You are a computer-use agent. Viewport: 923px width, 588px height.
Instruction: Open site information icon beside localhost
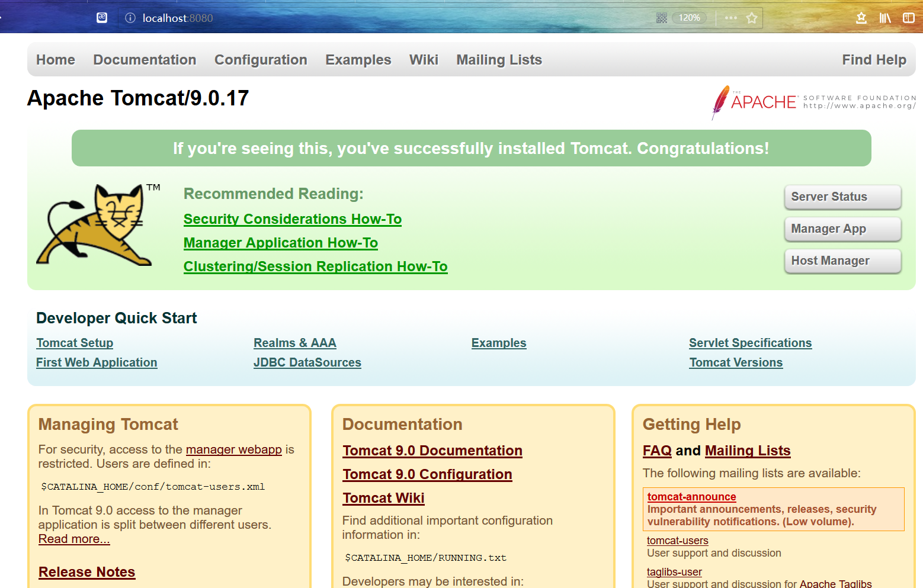tap(130, 18)
